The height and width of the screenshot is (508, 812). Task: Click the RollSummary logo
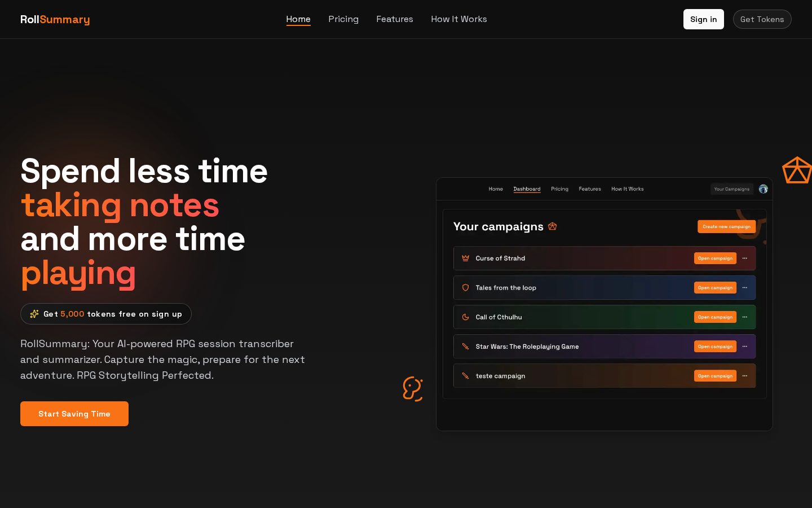click(55, 19)
